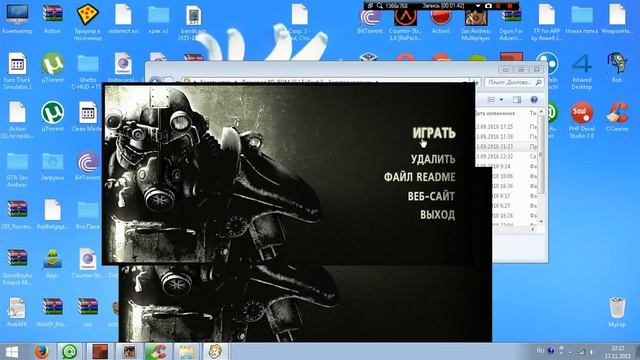
Task: Launch PHP Devel Studio 2.0
Action: click(x=582, y=120)
